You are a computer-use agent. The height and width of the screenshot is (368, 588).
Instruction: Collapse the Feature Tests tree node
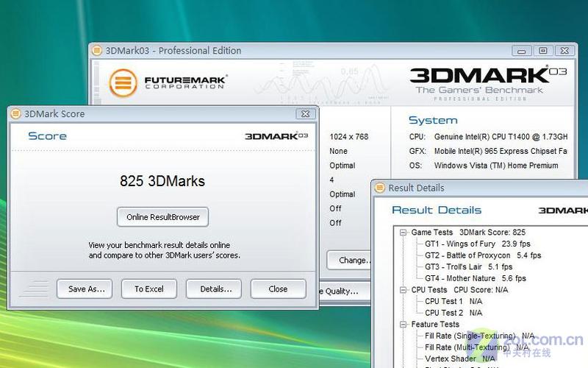403,325
